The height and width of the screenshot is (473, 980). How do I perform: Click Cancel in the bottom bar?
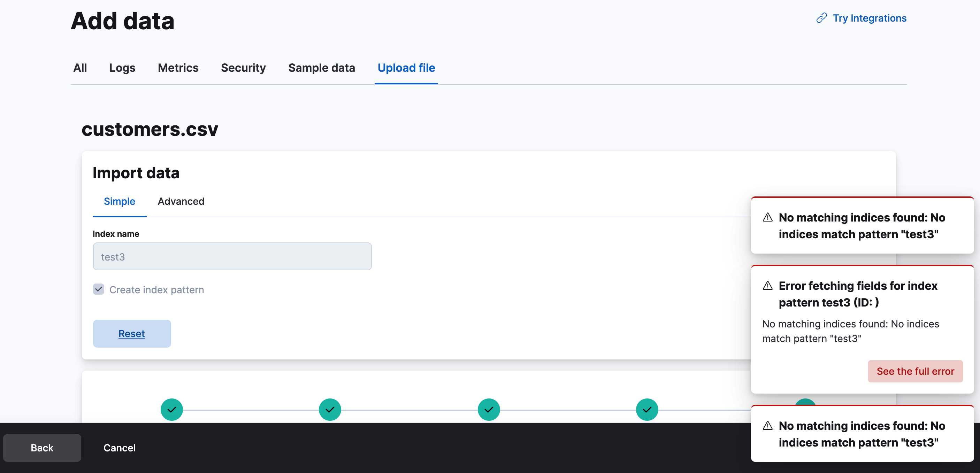pyautogui.click(x=119, y=448)
